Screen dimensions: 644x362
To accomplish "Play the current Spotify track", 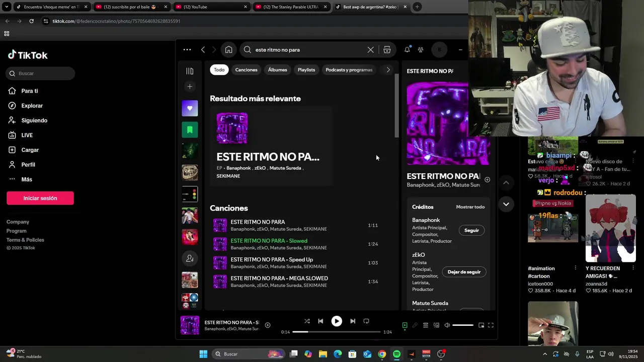I will tap(337, 321).
